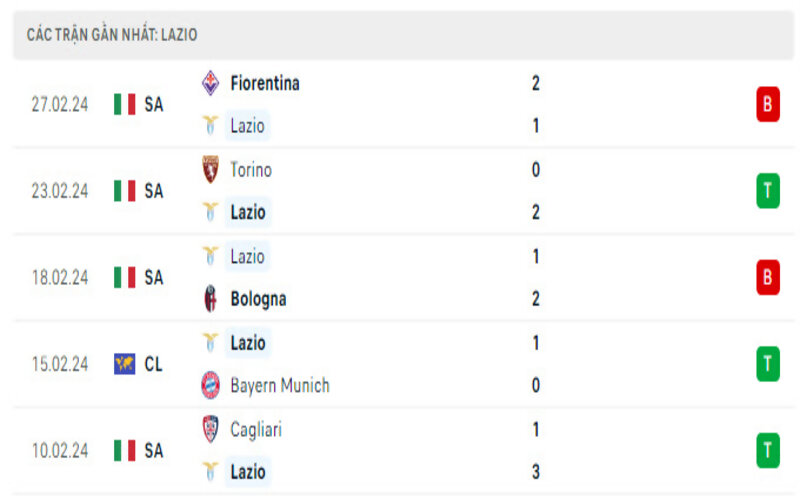The height and width of the screenshot is (500, 800).
Task: Click the Cagliari club crest icon
Action: [x=211, y=429]
